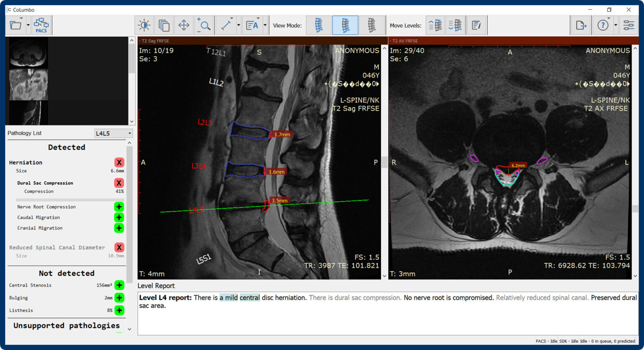This screenshot has width=644, height=350.
Task: Add Bulging to the detected pathologies
Action: [119, 298]
